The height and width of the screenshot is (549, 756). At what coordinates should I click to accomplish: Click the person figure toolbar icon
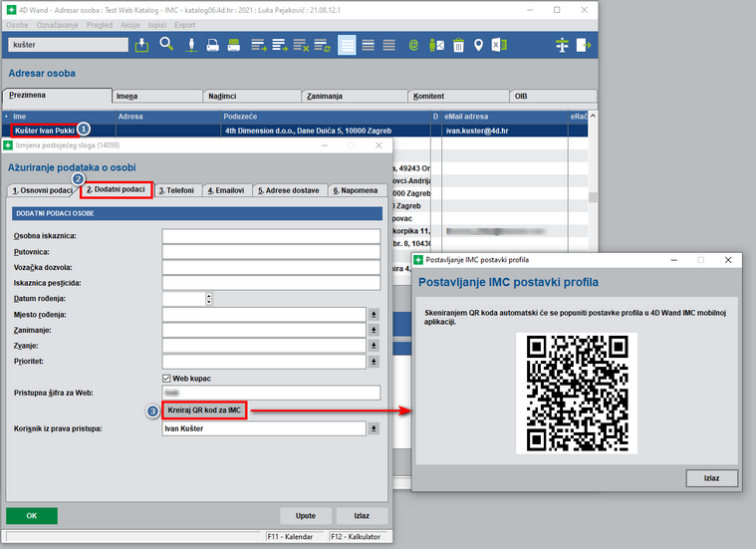coord(192,45)
